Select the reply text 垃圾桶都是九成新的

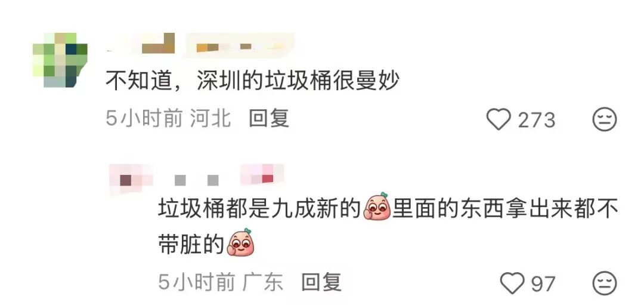coord(259,209)
